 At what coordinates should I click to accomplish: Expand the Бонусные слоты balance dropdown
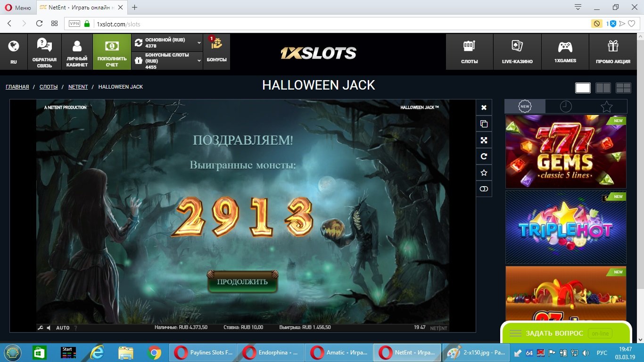pyautogui.click(x=199, y=61)
